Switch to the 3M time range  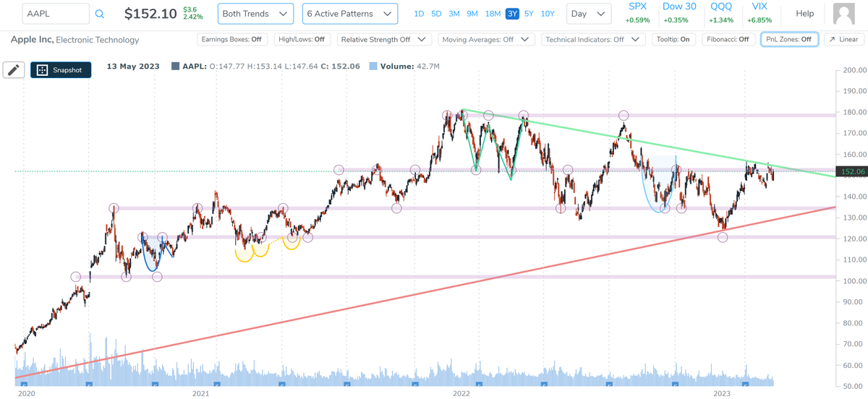tap(454, 14)
